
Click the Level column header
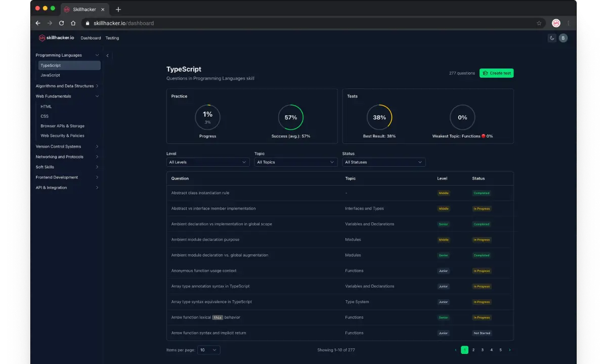pyautogui.click(x=442, y=178)
